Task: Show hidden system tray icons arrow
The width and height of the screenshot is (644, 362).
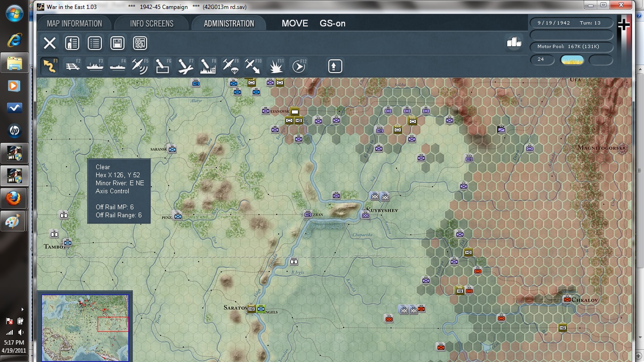Action: (x=22, y=310)
